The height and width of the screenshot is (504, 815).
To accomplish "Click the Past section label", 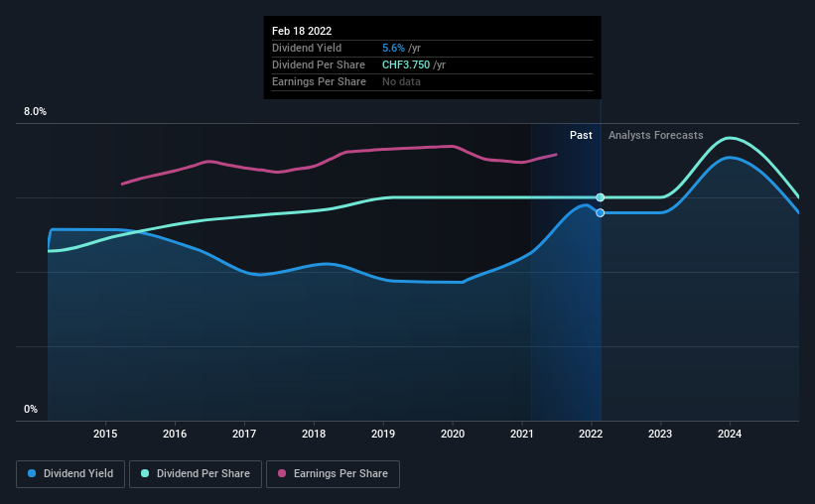I will coord(581,135).
